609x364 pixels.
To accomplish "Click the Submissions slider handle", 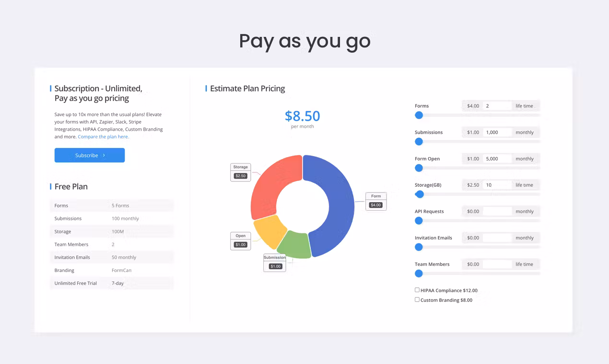I will pos(419,141).
